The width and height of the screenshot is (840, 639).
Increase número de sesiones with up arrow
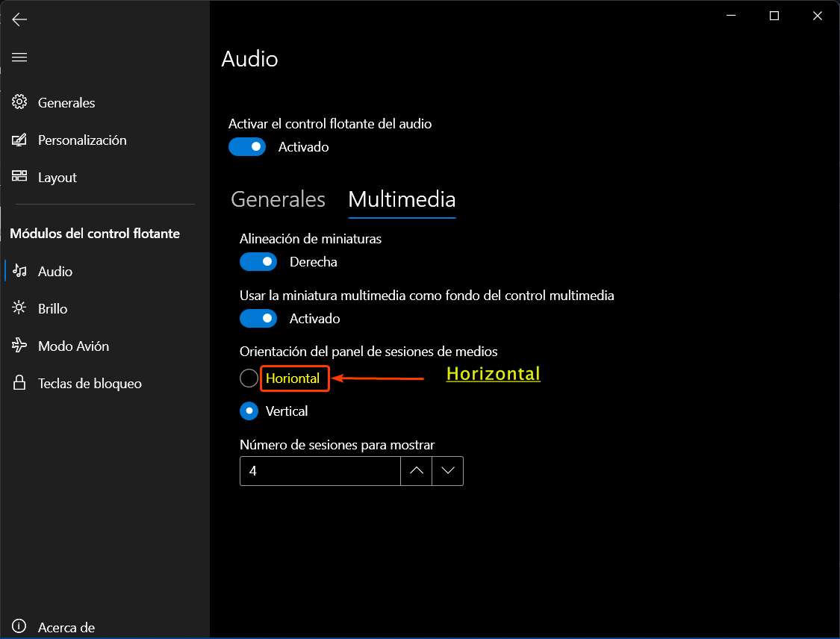[416, 471]
